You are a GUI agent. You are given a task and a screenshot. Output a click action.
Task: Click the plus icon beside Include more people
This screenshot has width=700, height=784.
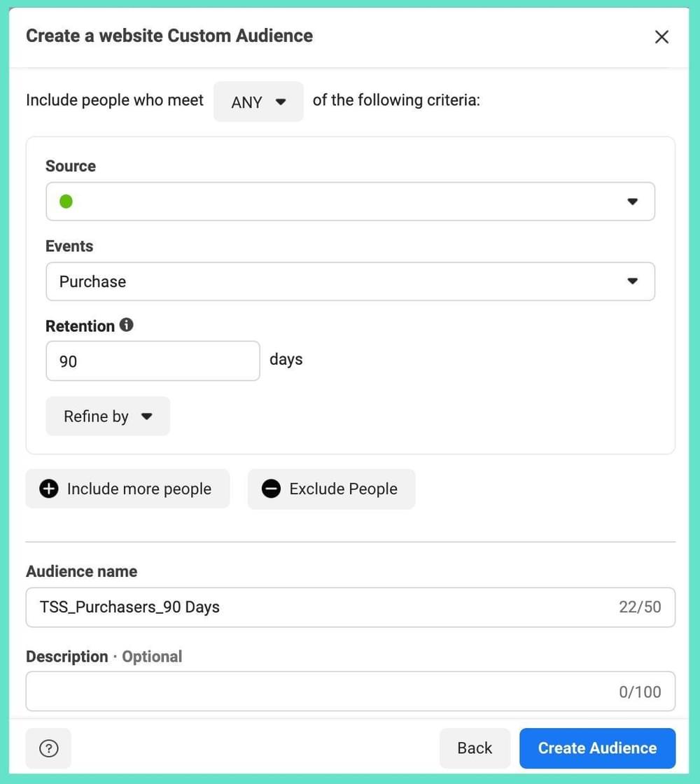coord(48,489)
